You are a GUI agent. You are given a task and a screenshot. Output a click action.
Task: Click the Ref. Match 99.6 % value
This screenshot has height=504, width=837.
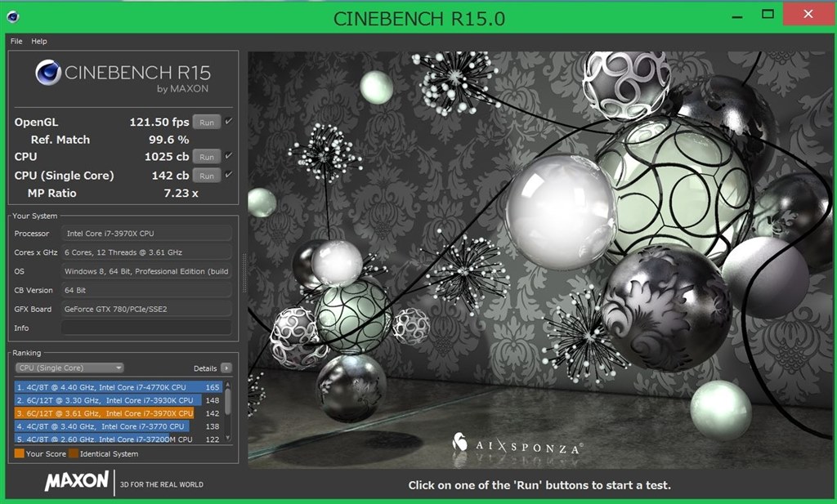(168, 140)
